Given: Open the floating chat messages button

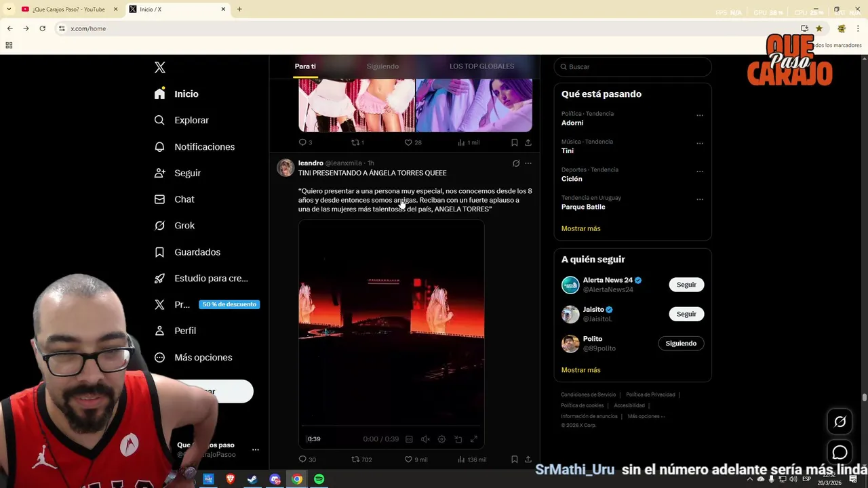Looking at the screenshot, I should pyautogui.click(x=840, y=452).
